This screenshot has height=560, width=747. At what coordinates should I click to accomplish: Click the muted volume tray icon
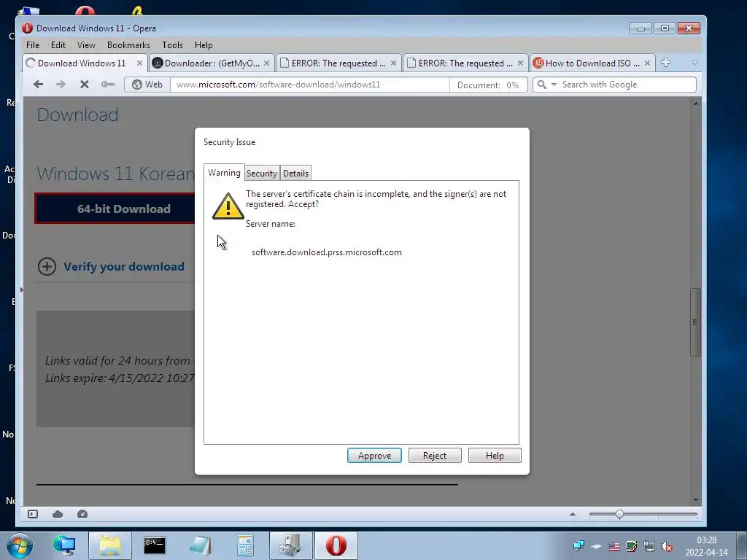[667, 546]
